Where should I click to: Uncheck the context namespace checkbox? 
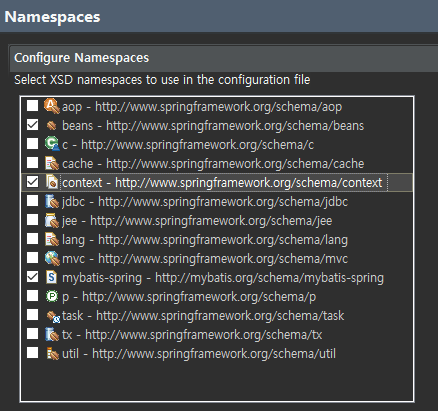click(32, 182)
